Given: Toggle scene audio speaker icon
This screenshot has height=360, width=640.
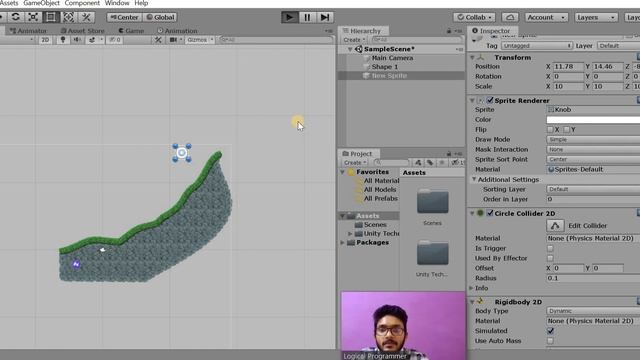Looking at the screenshot, I should point(77,40).
